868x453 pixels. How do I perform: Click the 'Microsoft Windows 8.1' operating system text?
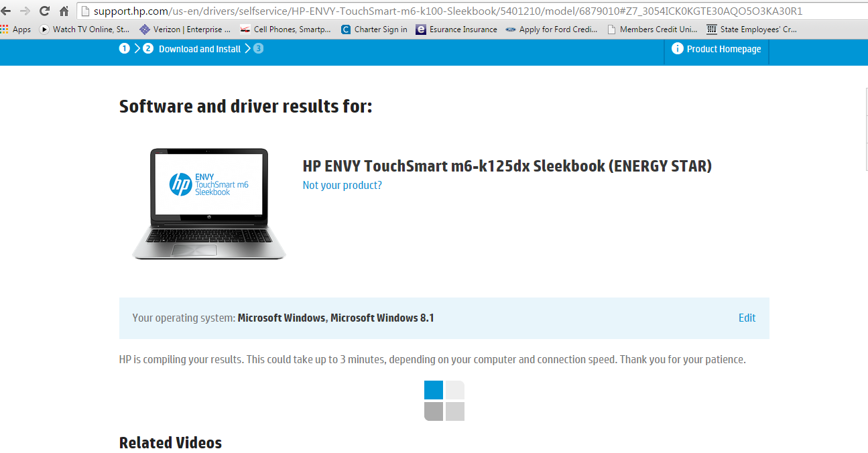(x=382, y=318)
